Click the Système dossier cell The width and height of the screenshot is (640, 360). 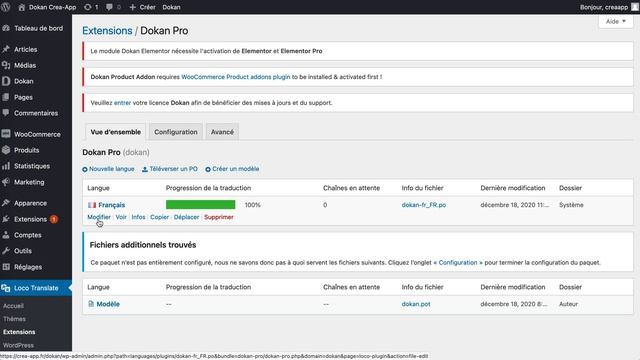[x=571, y=205]
